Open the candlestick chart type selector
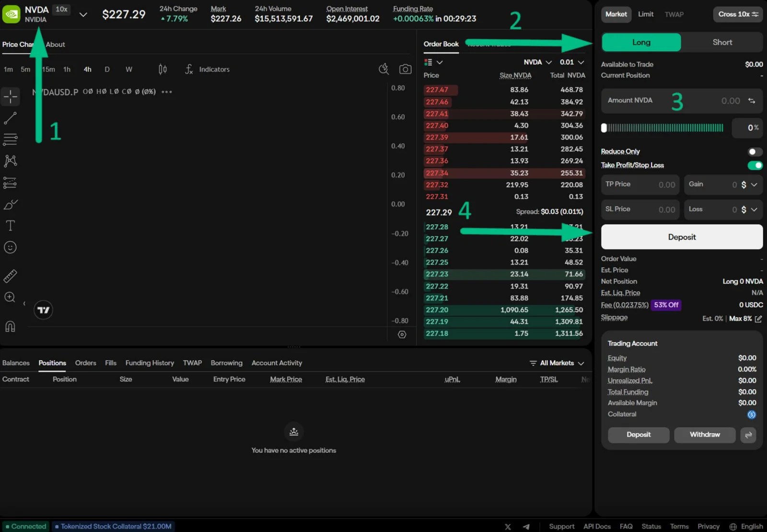Viewport: 767px width, 532px height. click(163, 69)
